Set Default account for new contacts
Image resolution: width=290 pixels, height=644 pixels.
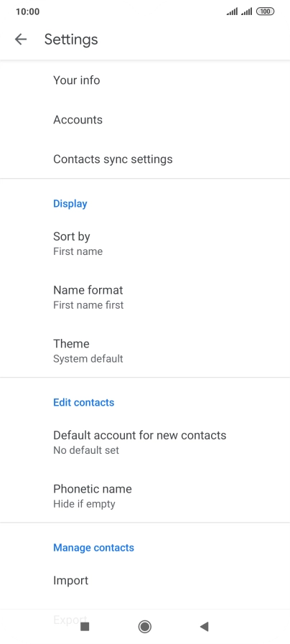[145, 442]
